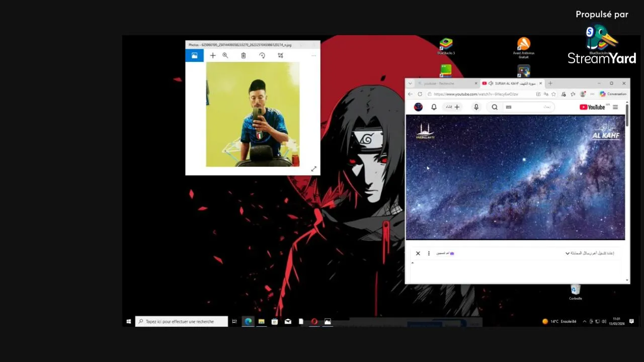Click the Al Kahf galaxy video player

[515, 177]
